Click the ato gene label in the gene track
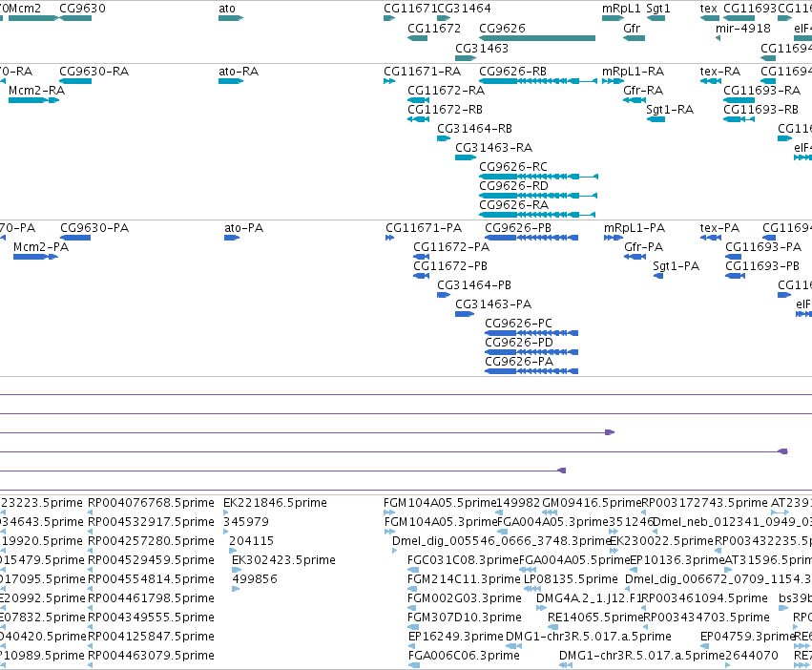This screenshot has width=812, height=670. [x=227, y=9]
